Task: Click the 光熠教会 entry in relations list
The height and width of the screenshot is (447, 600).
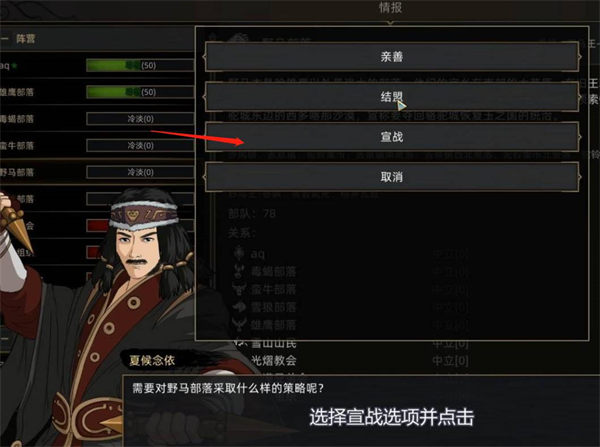Action: coord(274,360)
